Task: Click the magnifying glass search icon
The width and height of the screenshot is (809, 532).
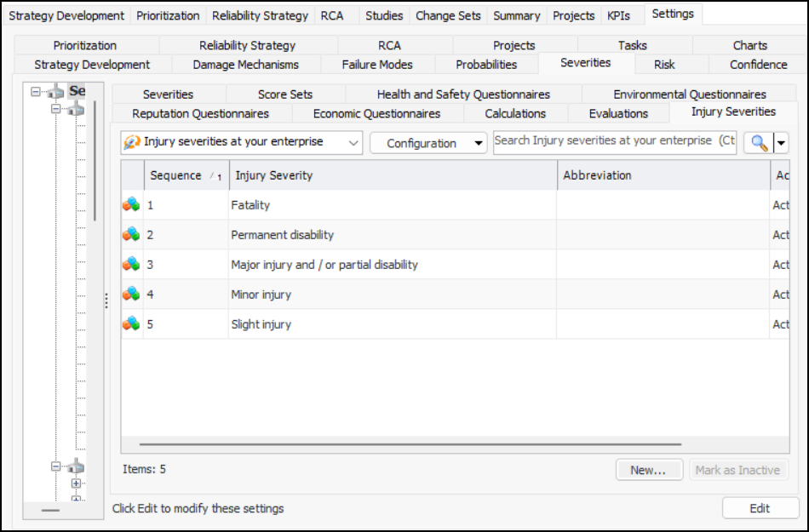Action: click(759, 143)
